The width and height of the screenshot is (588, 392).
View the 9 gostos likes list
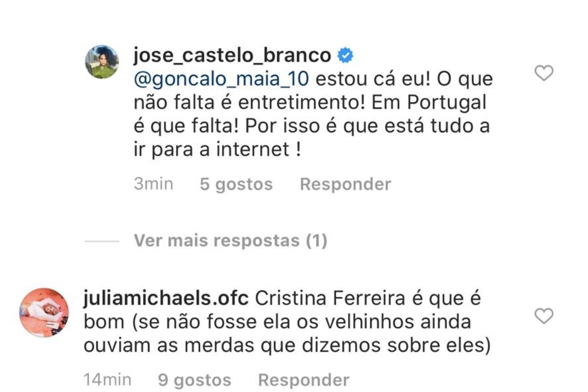pyautogui.click(x=194, y=380)
